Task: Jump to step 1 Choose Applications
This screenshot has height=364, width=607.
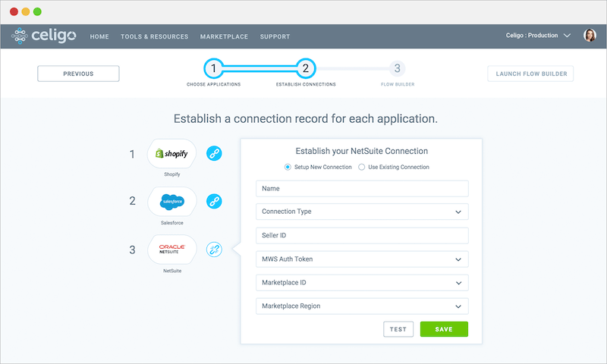Action: coord(213,68)
